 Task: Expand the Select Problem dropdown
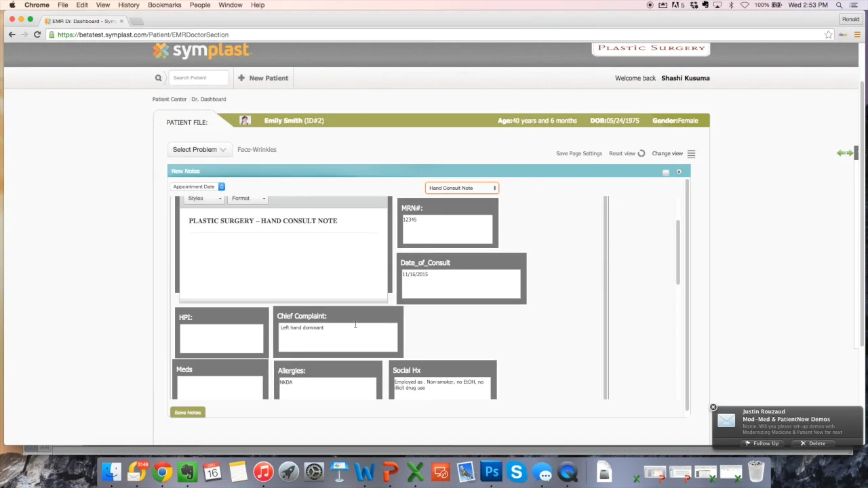199,150
